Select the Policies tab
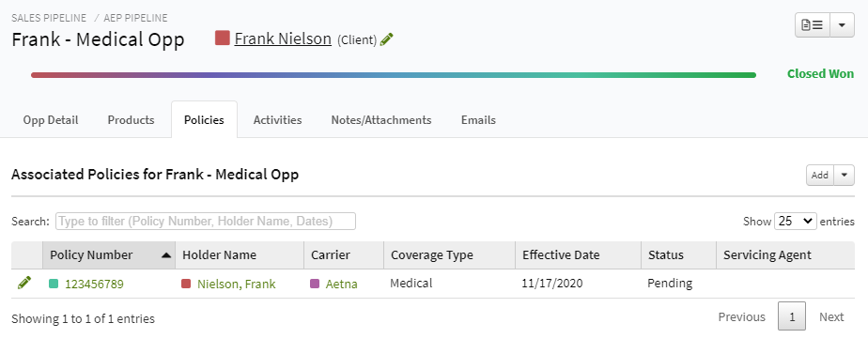This screenshot has width=868, height=354. click(x=204, y=120)
